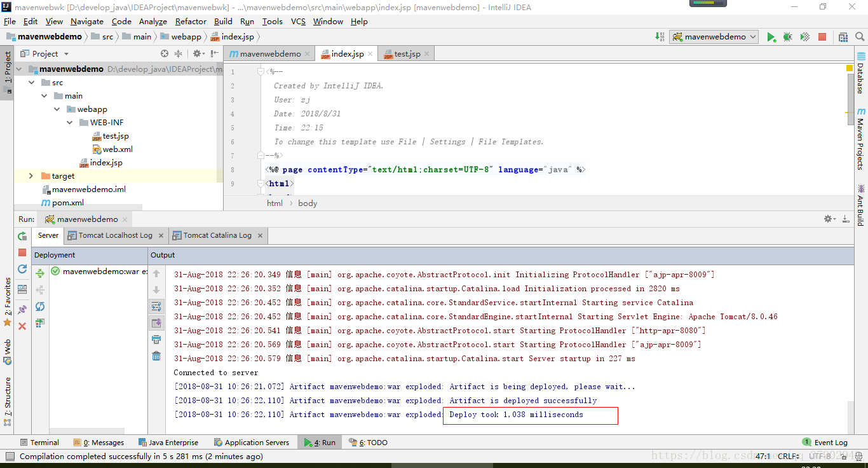Hide Run panel download-arrow icon

click(846, 219)
